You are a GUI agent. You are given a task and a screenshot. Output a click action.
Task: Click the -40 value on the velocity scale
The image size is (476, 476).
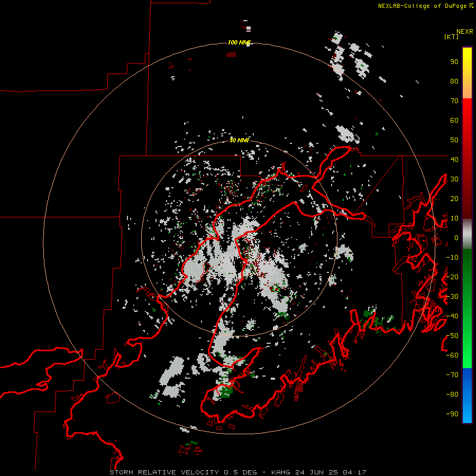point(452,316)
